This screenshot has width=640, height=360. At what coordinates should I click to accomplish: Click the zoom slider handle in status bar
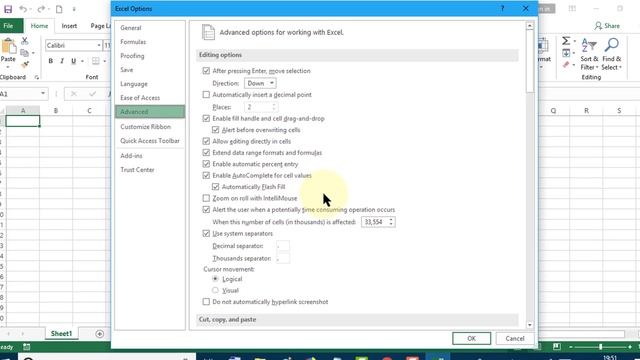pos(600,347)
